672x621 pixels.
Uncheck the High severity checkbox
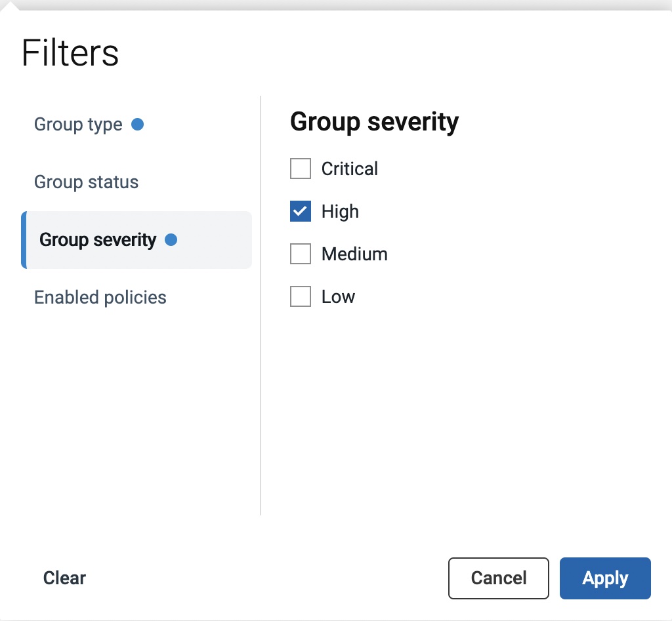301,212
